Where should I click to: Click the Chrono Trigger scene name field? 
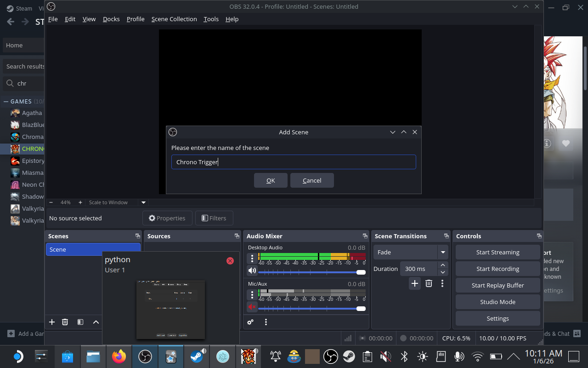(x=294, y=162)
